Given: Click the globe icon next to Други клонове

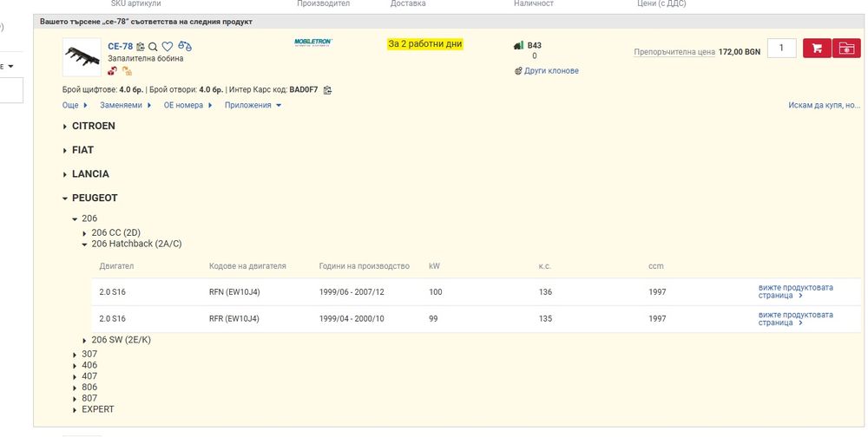Looking at the screenshot, I should tap(518, 71).
